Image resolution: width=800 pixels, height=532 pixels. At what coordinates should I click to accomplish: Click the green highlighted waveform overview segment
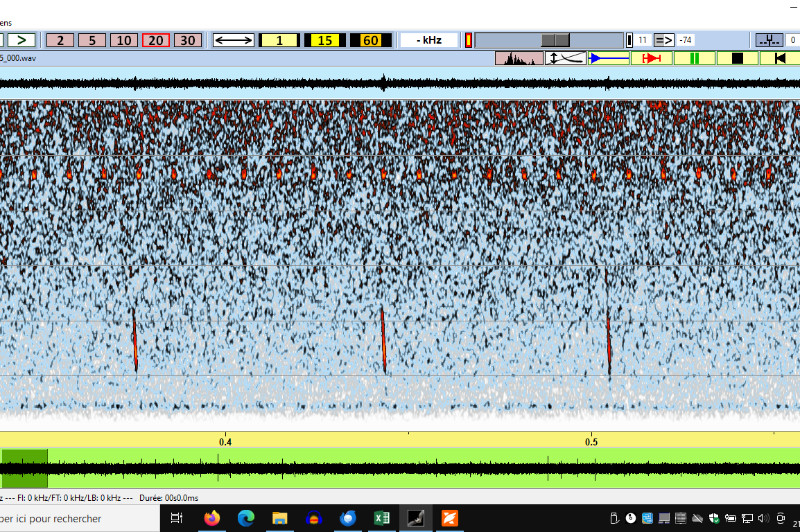[x=24, y=468]
